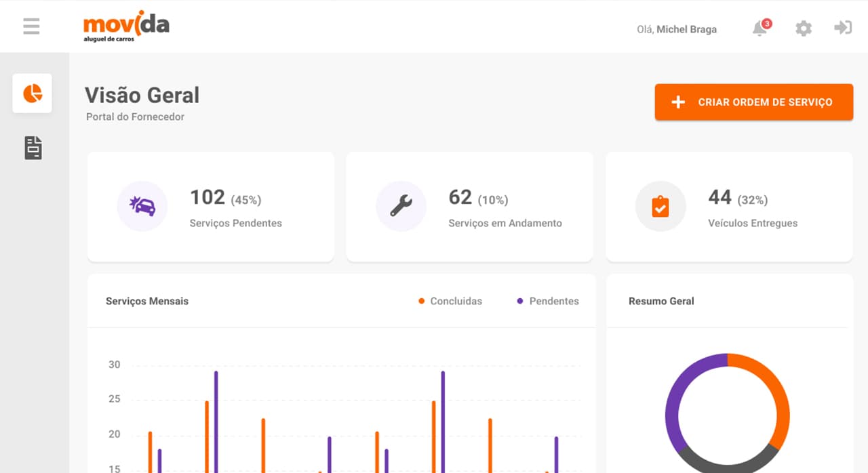Click the 20 axis label
Viewport: 868px width, 473px height.
115,434
